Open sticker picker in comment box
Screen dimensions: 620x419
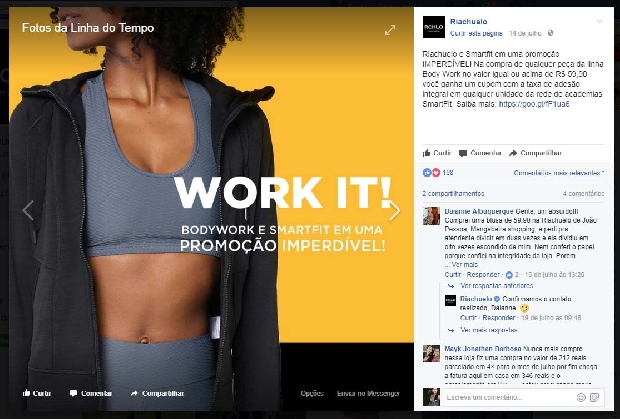tap(594, 397)
